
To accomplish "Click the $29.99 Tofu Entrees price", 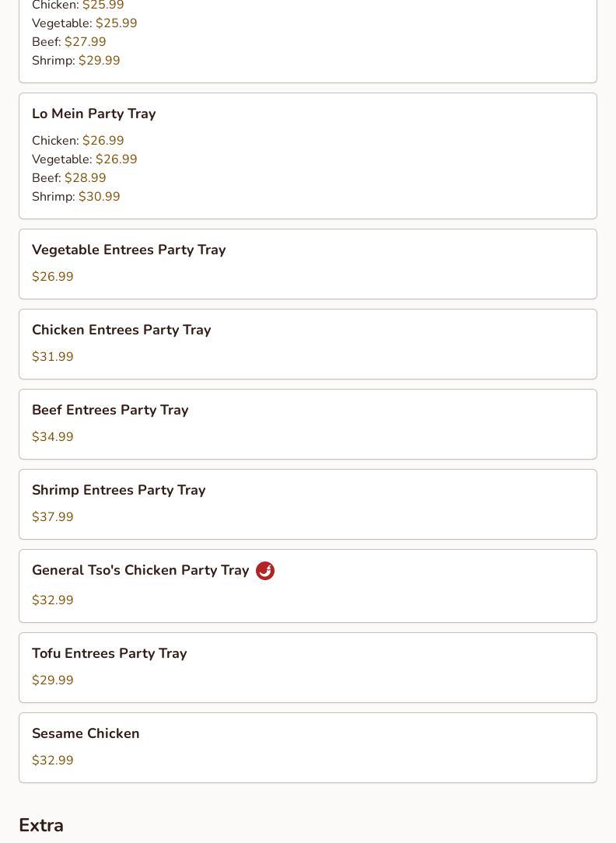I will pyautogui.click(x=53, y=680).
